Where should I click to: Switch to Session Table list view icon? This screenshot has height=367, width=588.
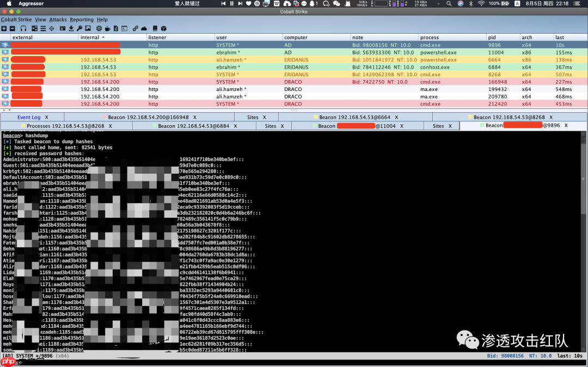coord(43,28)
